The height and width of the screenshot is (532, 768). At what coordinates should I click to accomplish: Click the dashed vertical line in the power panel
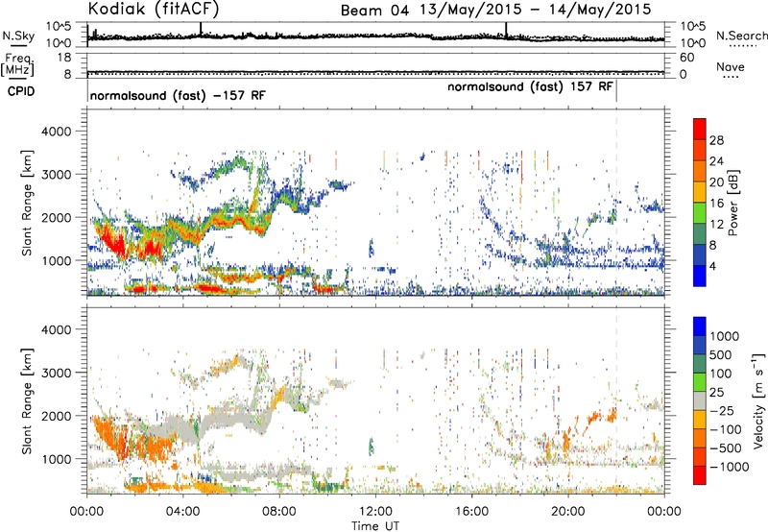(616, 202)
